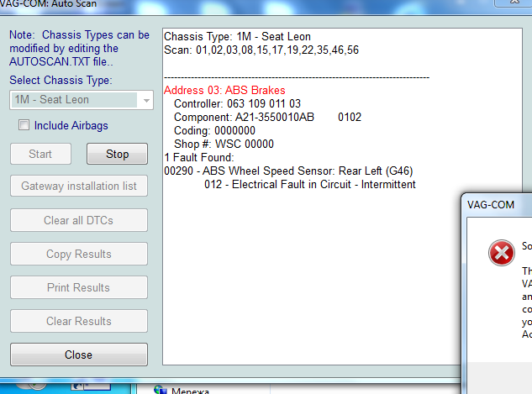Click 'Shop #: WSC 00000' line
Image resolution: width=532 pixels, height=394 pixels.
tap(224, 144)
